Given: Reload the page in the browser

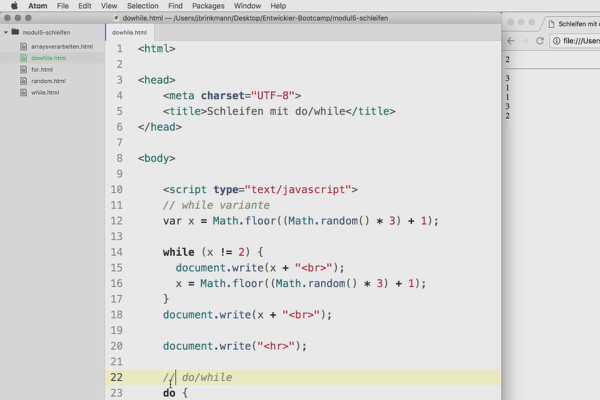Looking at the screenshot, I should pyautogui.click(x=540, y=41).
